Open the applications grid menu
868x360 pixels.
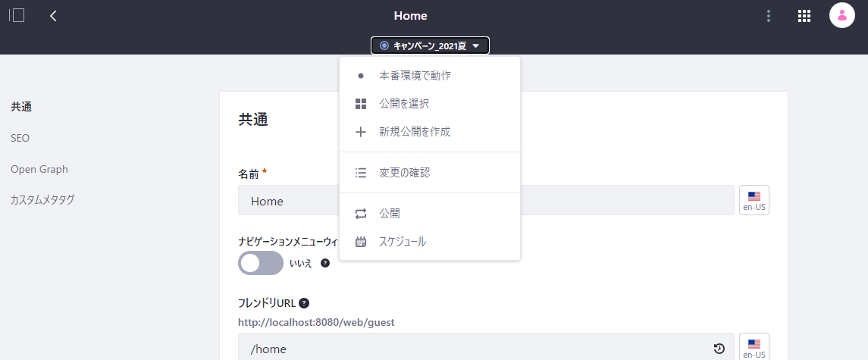click(x=804, y=15)
